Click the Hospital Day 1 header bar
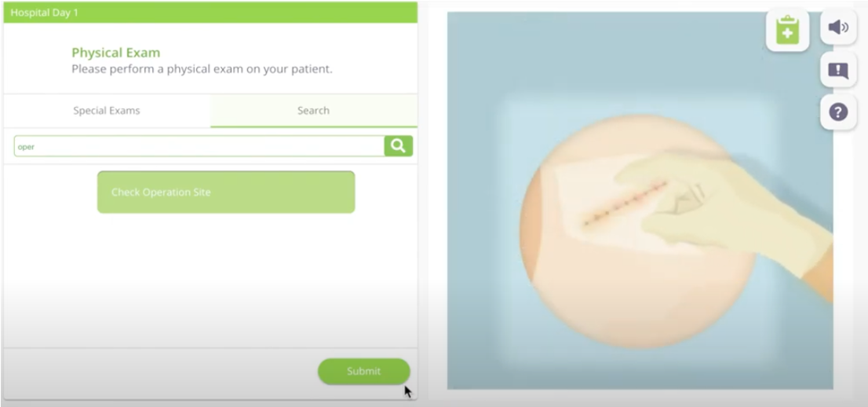The image size is (868, 407). [210, 13]
